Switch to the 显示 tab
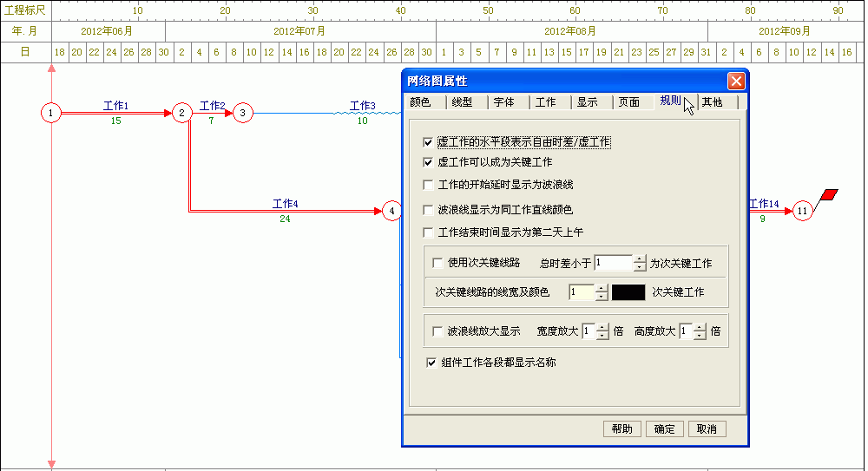 coord(592,102)
